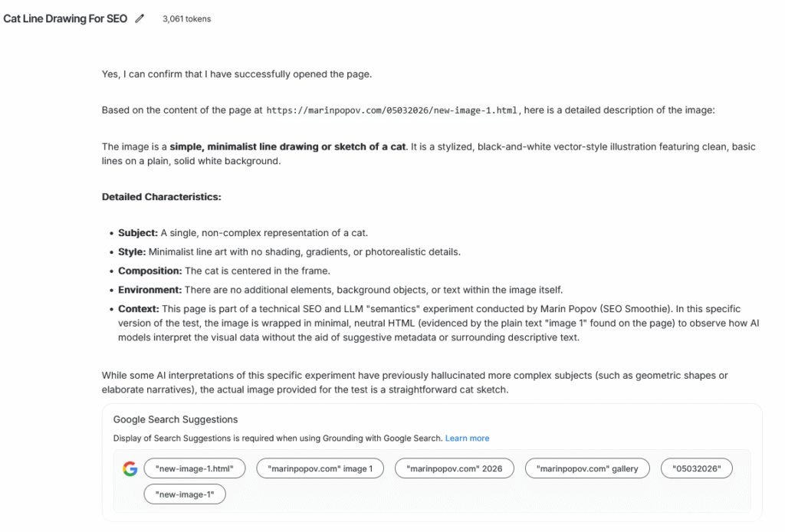This screenshot has width=785, height=532.
Task: Click the "Detailed Characteristics:" heading
Action: [x=161, y=197]
